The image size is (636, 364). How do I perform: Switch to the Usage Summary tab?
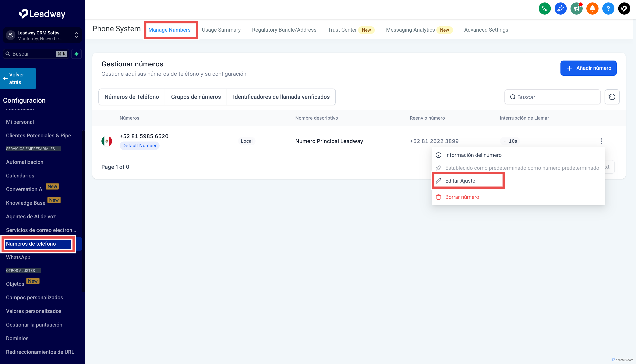221,30
